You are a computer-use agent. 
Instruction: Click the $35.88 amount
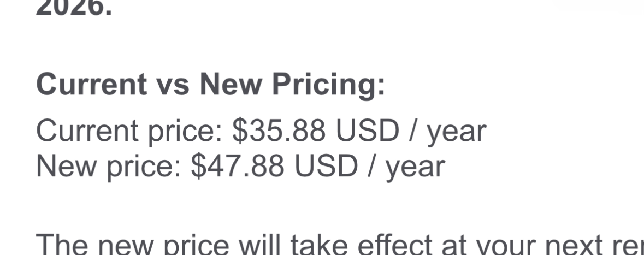point(279,131)
